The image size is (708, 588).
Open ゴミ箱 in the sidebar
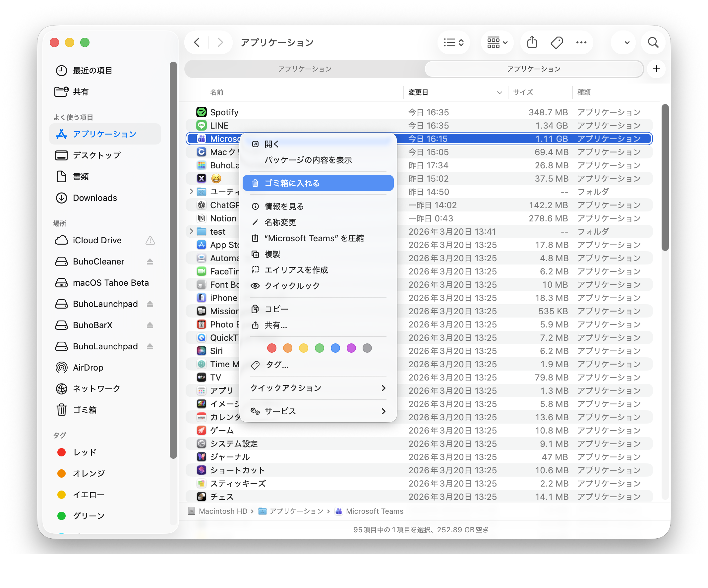tap(104, 410)
